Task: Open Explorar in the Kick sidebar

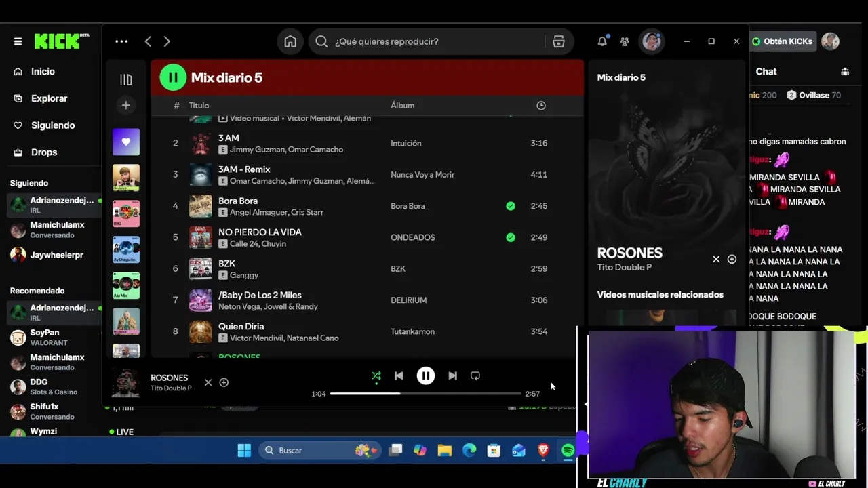Action: tap(50, 98)
